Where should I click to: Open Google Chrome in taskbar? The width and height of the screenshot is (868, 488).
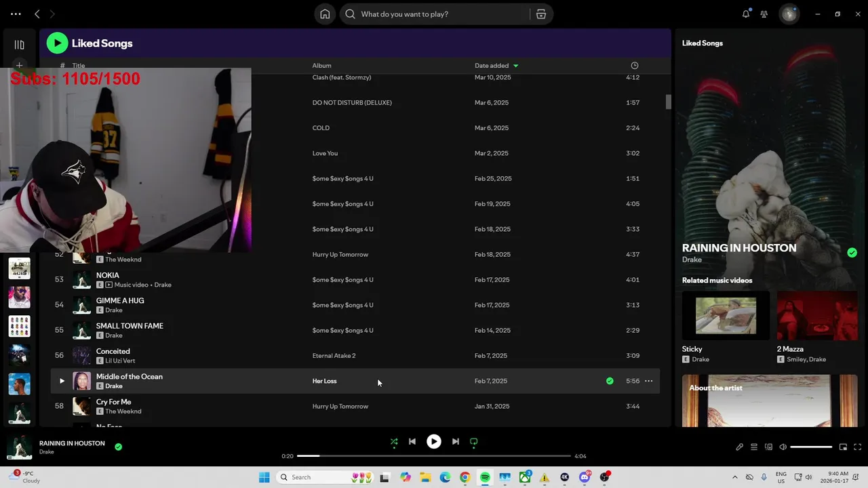[465, 477]
